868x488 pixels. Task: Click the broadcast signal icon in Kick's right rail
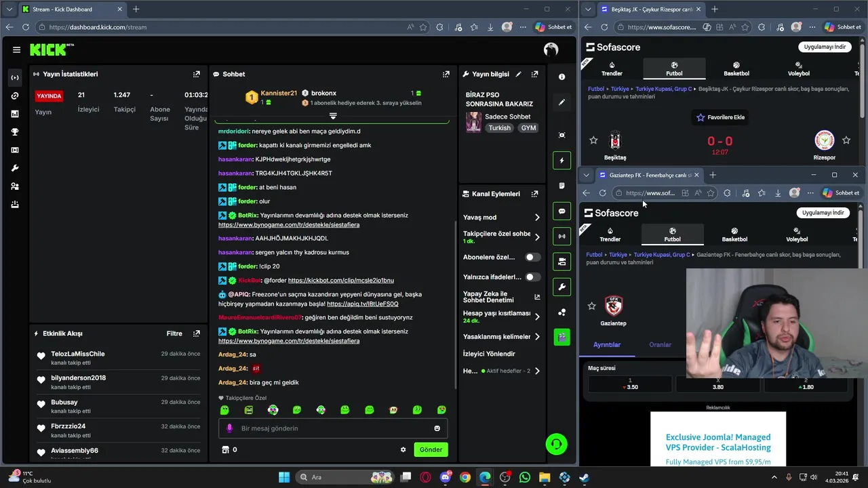pyautogui.click(x=561, y=237)
